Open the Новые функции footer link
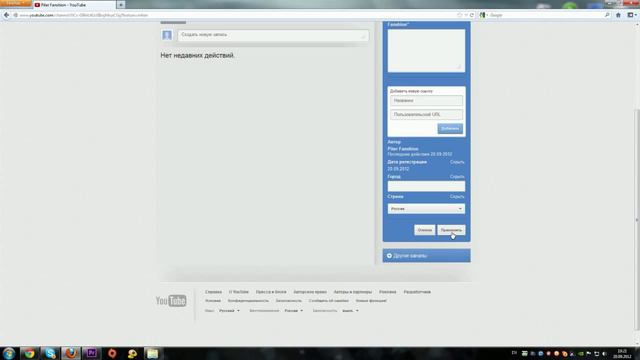Image resolution: width=640 pixels, height=360 pixels. (x=371, y=300)
